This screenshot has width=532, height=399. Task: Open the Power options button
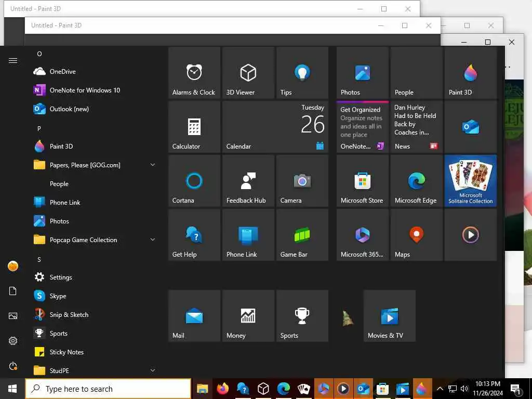point(13,366)
